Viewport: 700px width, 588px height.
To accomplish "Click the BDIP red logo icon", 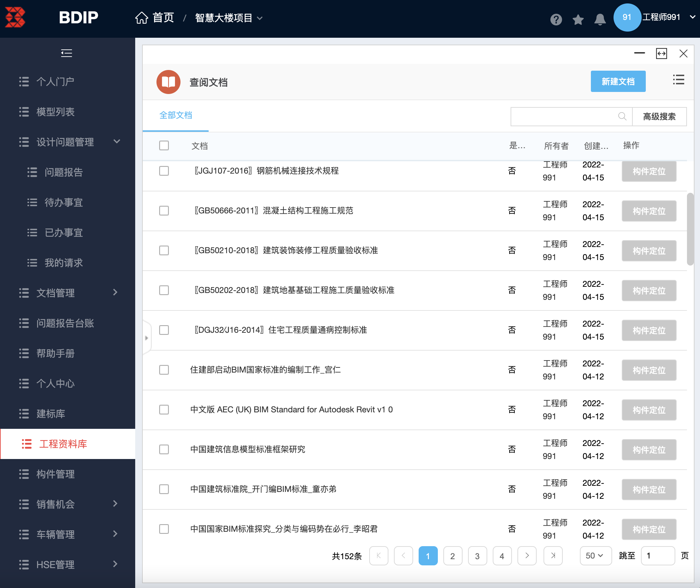I will point(15,17).
